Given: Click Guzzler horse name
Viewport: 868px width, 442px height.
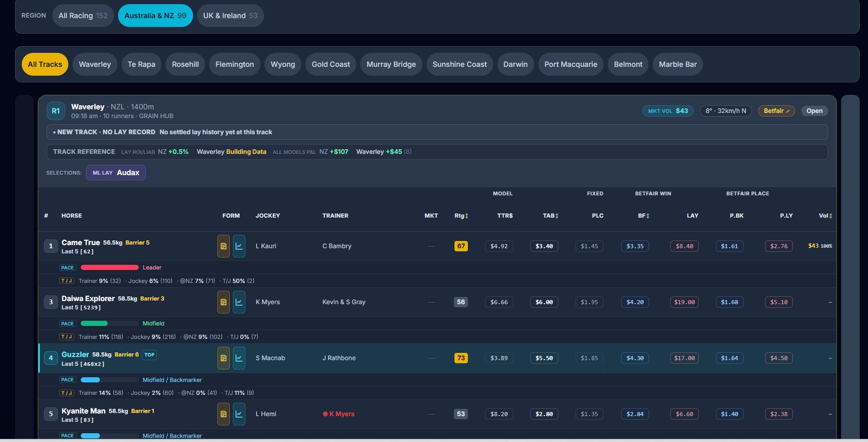Looking at the screenshot, I should tap(75, 354).
